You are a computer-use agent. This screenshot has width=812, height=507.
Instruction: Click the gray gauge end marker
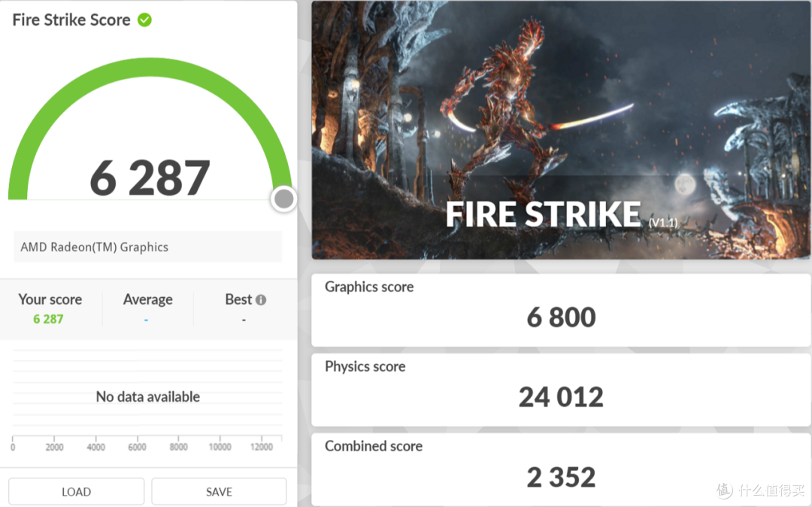[283, 199]
